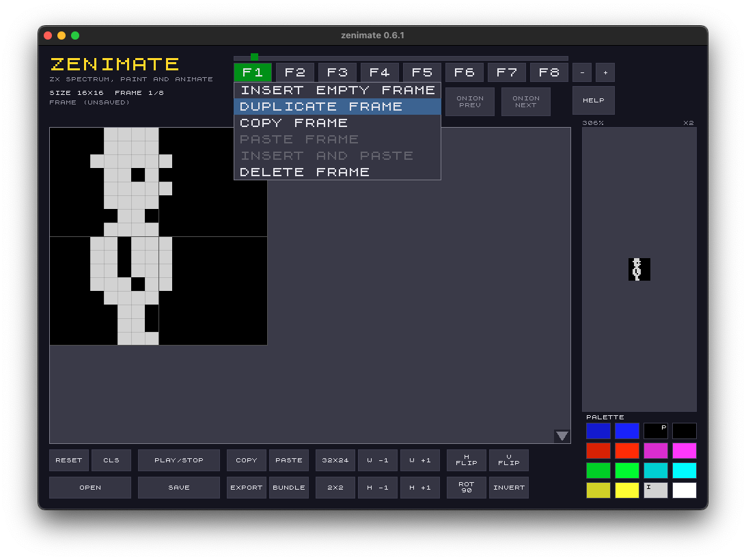
Task: Decrease width with W -1
Action: click(378, 460)
